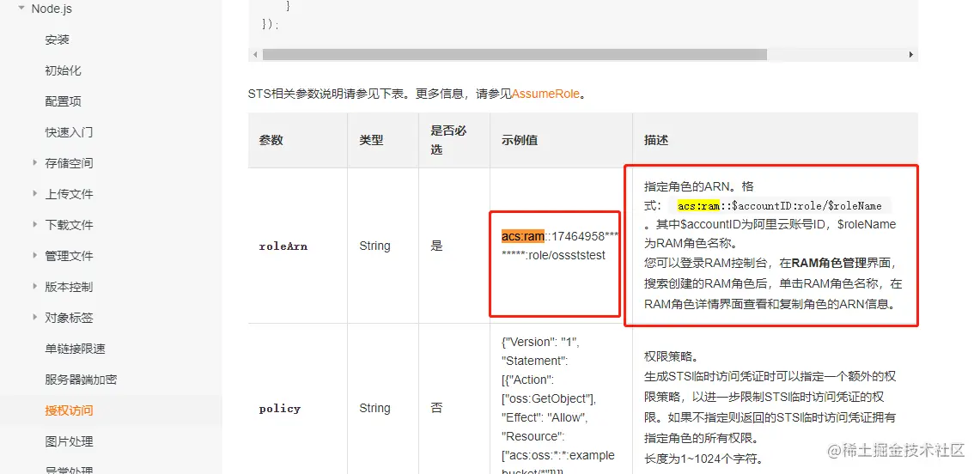Expand the 管理文件 tree arrow
Screen dimensions: 980x474
click(35, 255)
